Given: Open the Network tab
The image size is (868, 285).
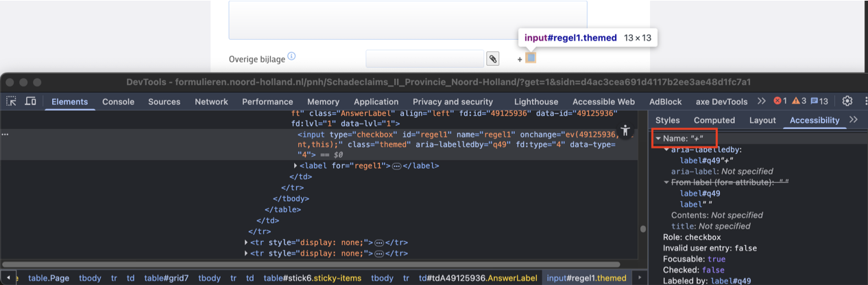Looking at the screenshot, I should tap(211, 102).
